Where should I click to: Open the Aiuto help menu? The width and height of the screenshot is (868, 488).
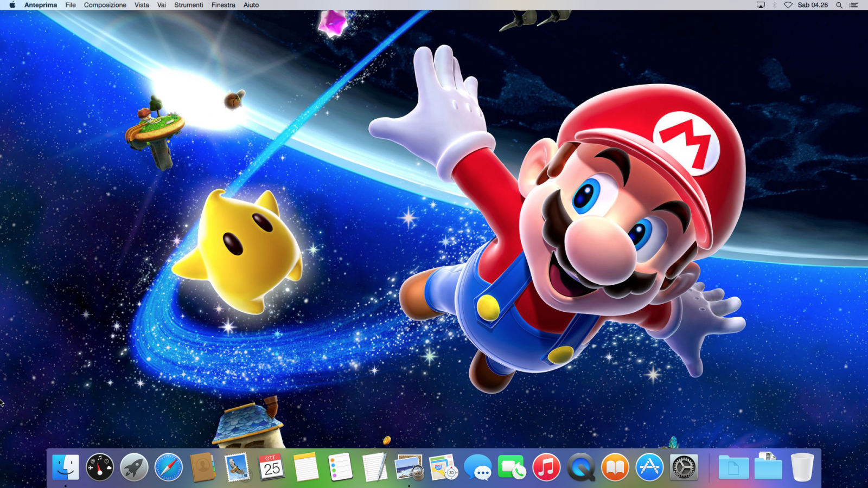[x=251, y=5]
